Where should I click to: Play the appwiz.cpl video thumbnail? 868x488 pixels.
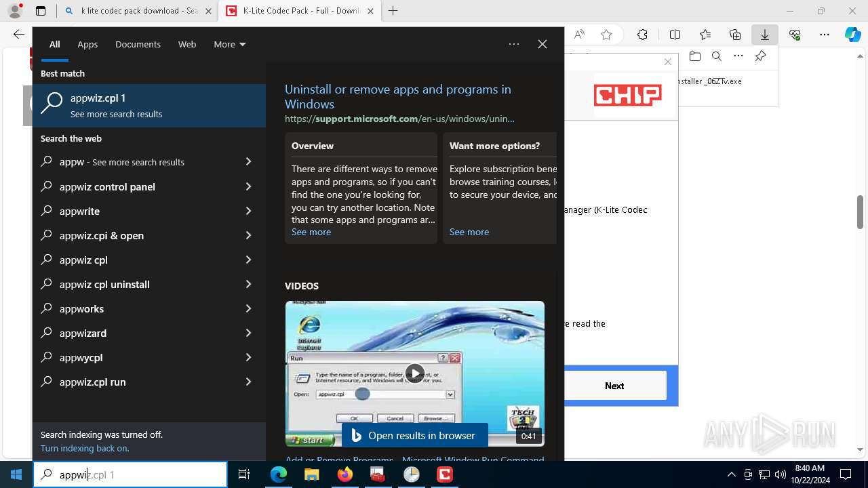coord(414,373)
